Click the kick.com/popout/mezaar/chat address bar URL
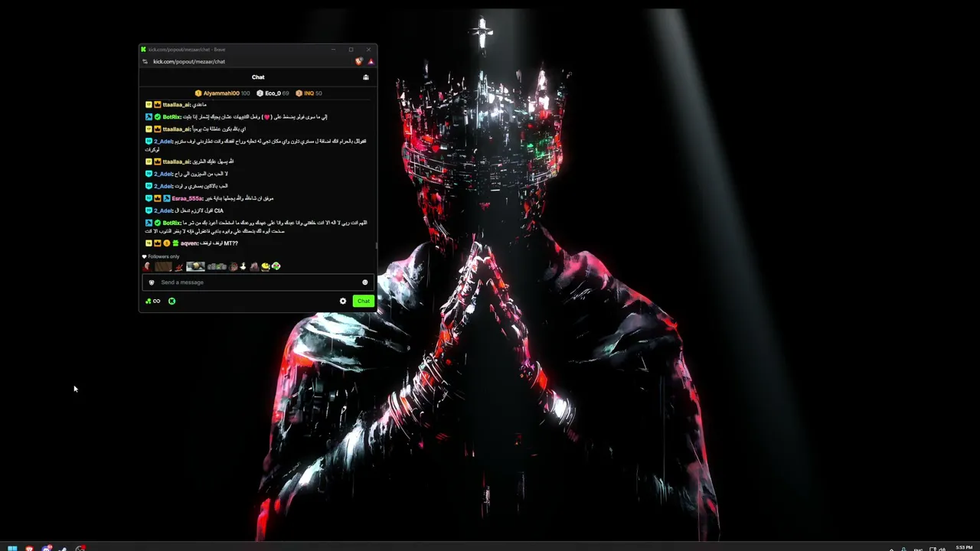The image size is (980, 551). point(189,61)
